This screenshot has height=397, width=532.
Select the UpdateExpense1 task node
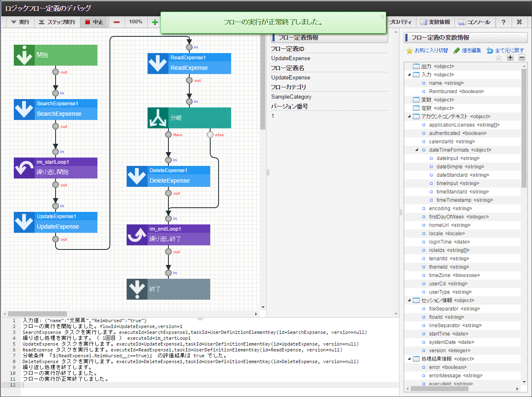coord(56,222)
